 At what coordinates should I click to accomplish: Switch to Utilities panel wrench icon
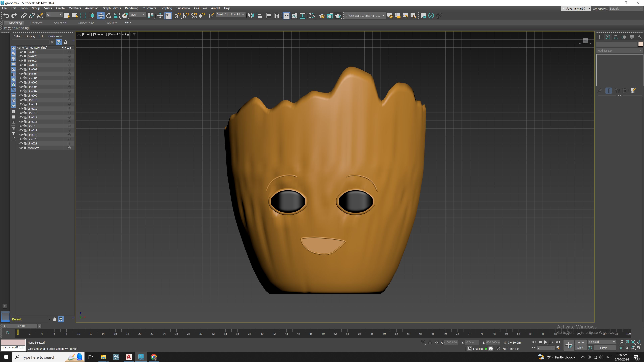click(x=640, y=37)
